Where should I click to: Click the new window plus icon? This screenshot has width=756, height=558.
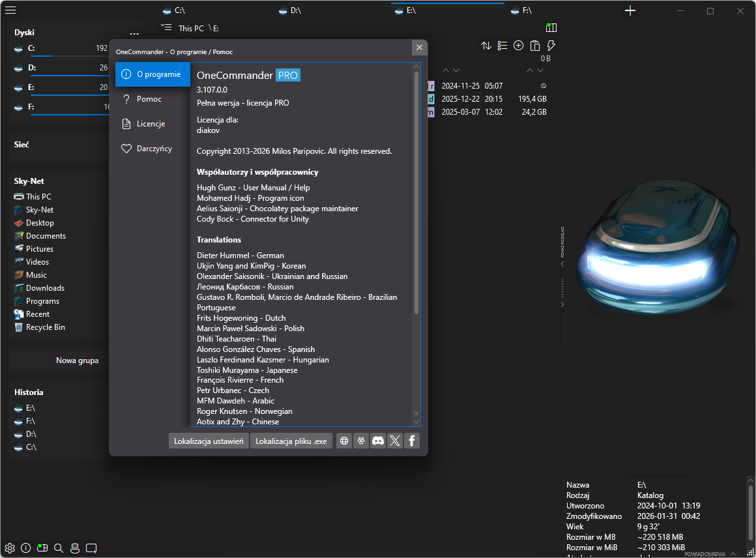(x=91, y=548)
